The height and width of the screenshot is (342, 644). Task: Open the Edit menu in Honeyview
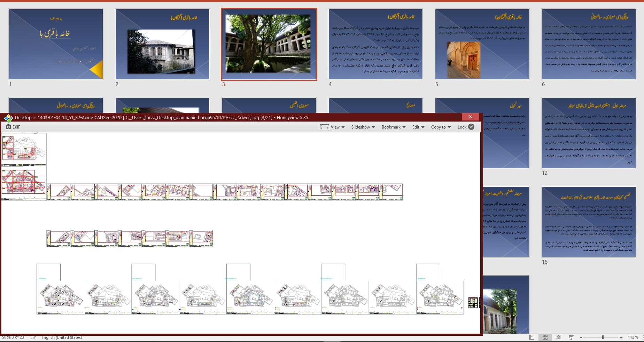(x=418, y=127)
